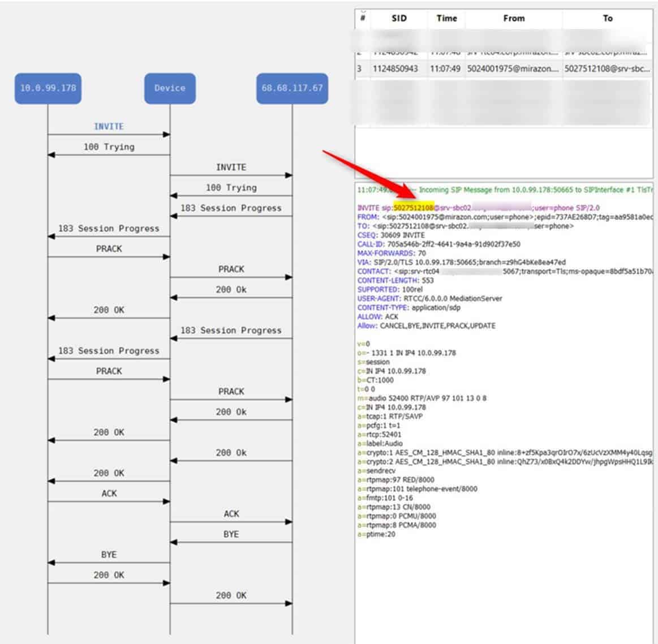Select the Device node in ladder diagram
The height and width of the screenshot is (644, 658).
(x=170, y=88)
